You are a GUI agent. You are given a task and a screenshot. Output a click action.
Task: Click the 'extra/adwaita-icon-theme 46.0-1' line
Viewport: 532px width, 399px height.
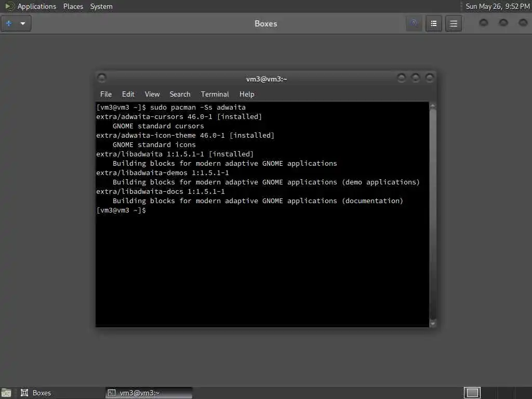pos(185,136)
